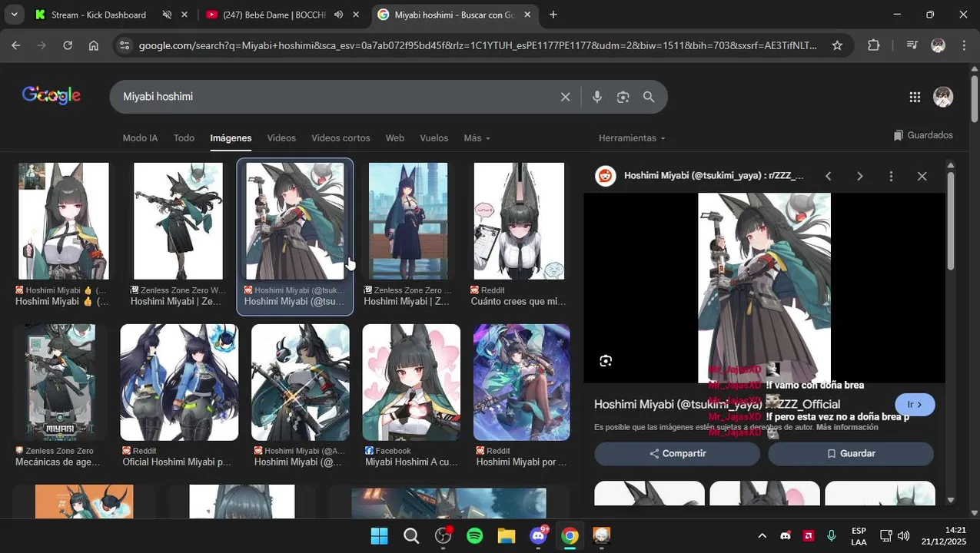
Task: Bookmark this page with the star icon
Action: pyautogui.click(x=837, y=45)
